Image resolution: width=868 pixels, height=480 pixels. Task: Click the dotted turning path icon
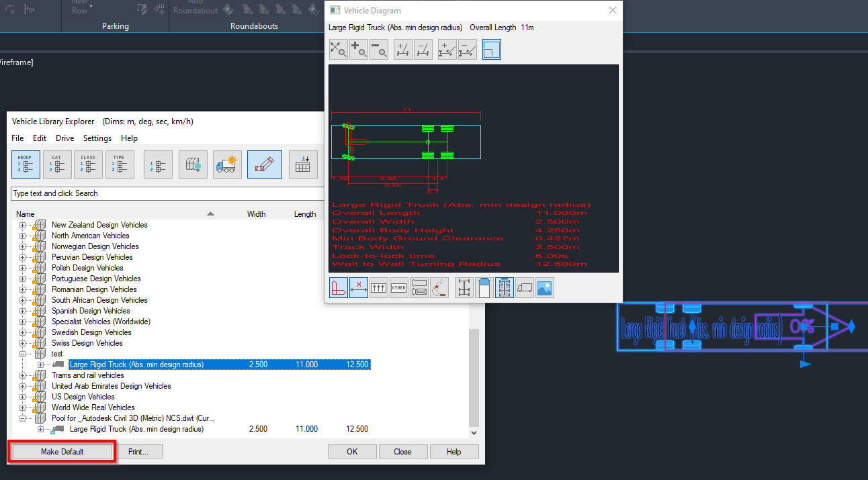coord(439,288)
